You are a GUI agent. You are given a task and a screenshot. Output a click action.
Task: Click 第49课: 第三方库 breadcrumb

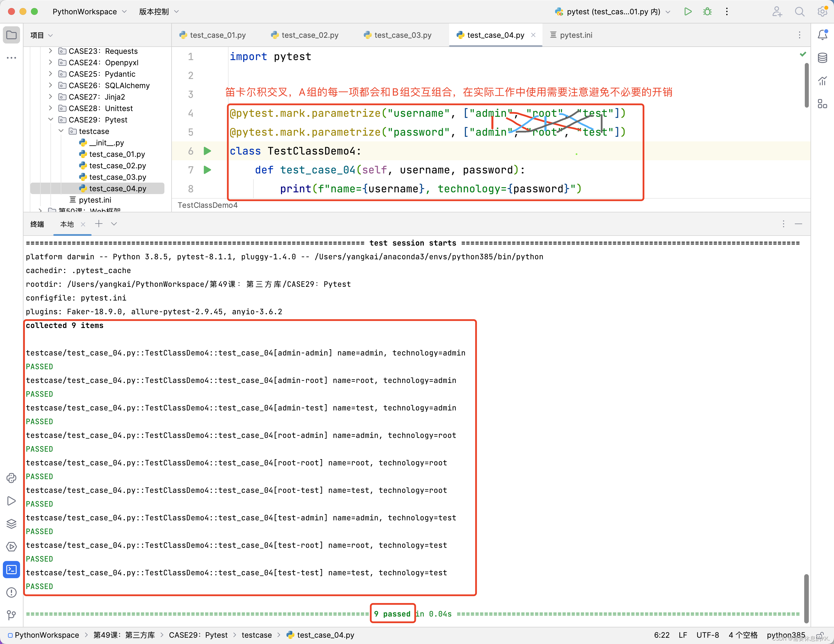124,635
